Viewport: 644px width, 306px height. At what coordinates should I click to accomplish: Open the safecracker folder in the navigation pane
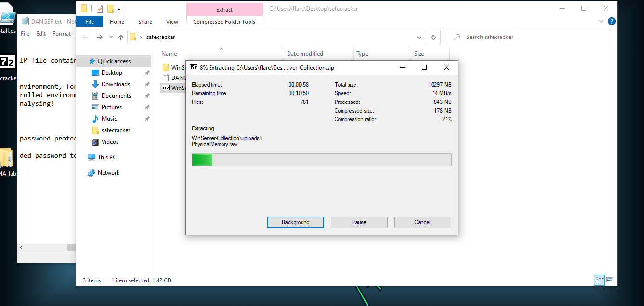[116, 130]
